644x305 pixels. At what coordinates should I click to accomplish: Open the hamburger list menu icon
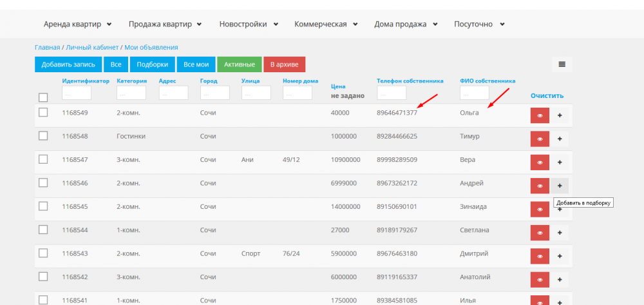(x=562, y=64)
